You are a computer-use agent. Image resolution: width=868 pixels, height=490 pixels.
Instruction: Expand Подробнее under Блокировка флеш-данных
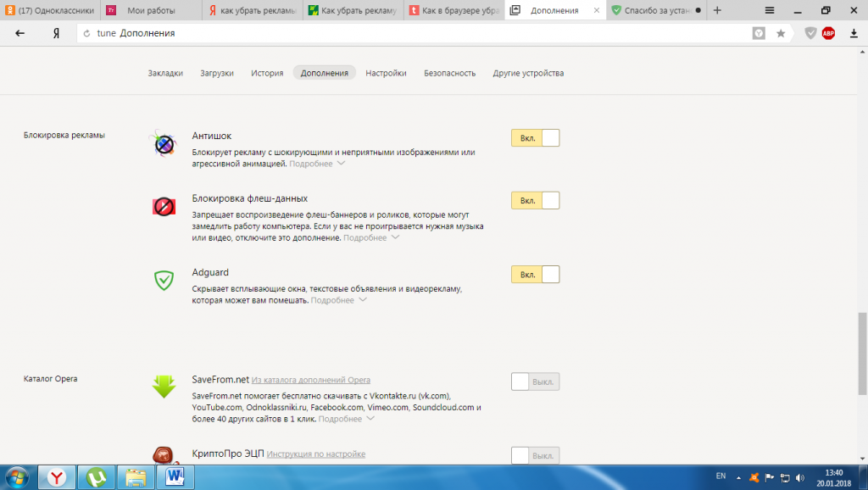pos(371,237)
